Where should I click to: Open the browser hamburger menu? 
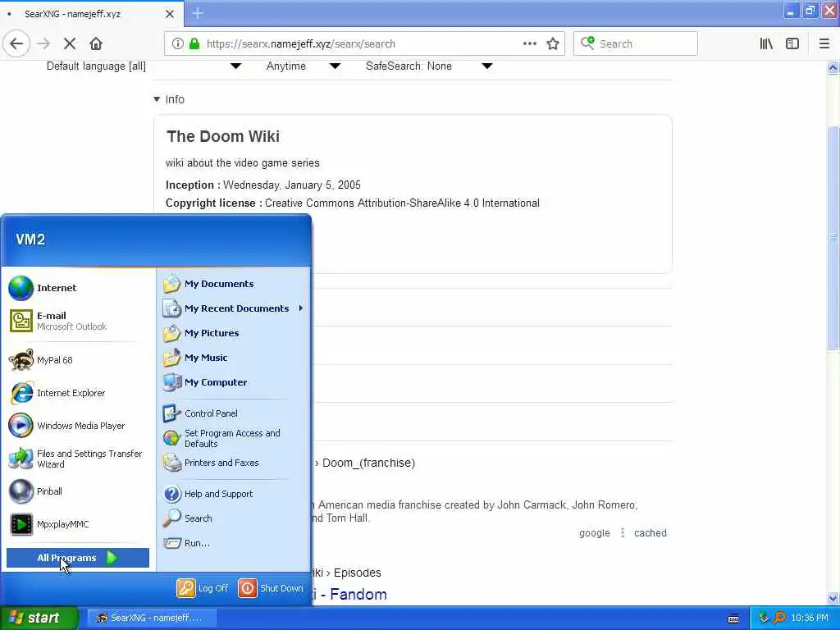(x=824, y=43)
